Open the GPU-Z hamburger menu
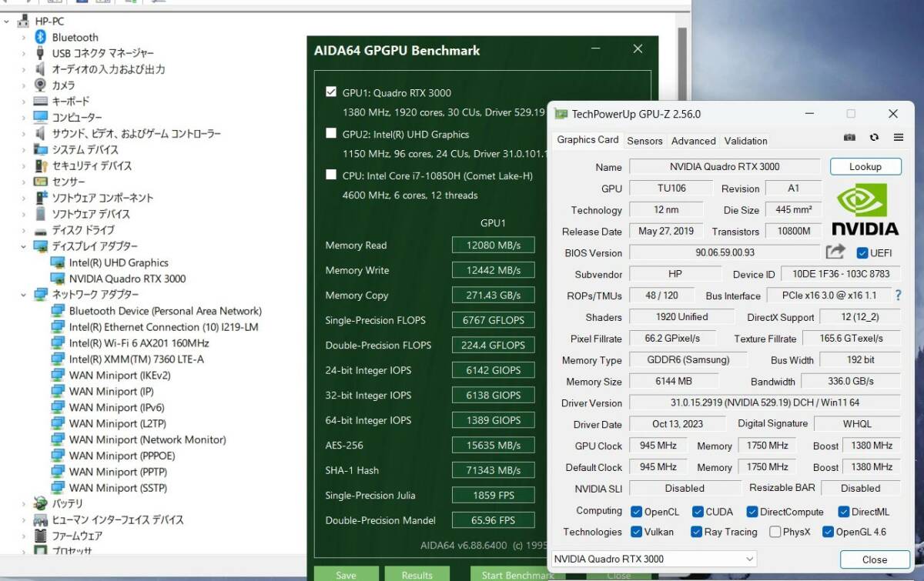This screenshot has width=924, height=581. point(898,138)
